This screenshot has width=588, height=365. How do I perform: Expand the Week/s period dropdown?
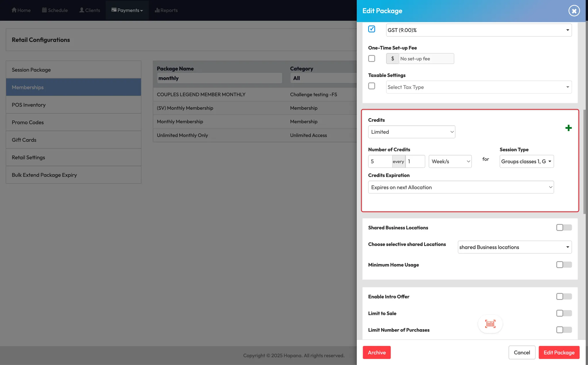(x=450, y=161)
